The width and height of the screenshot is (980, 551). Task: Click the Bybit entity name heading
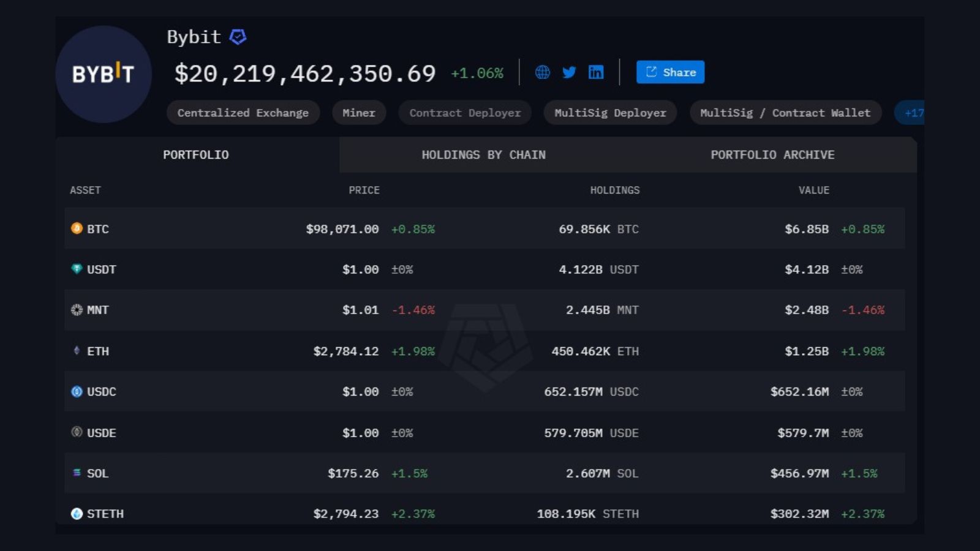click(x=194, y=37)
